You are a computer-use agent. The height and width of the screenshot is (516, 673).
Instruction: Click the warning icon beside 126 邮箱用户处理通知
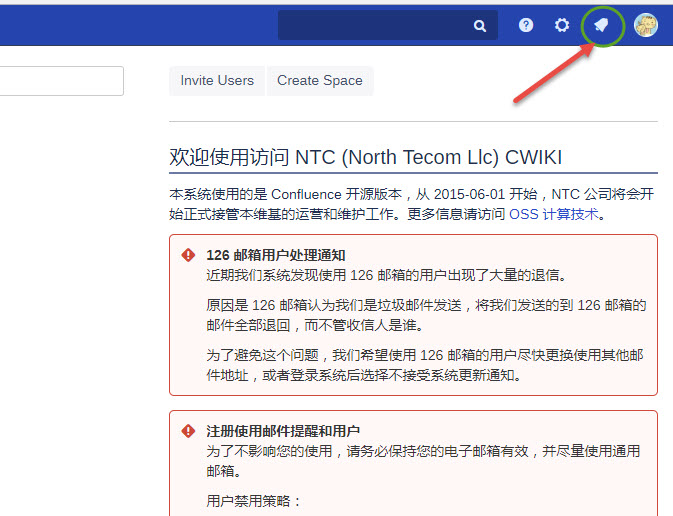tap(188, 255)
